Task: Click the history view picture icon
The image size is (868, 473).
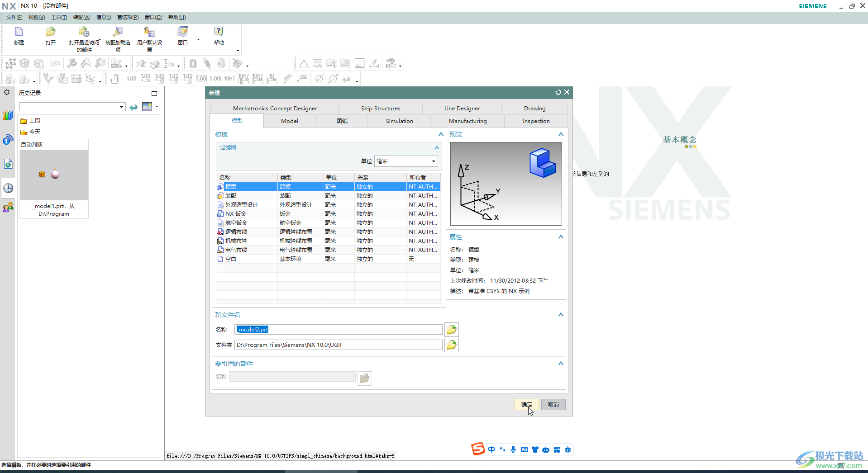Action: click(147, 107)
